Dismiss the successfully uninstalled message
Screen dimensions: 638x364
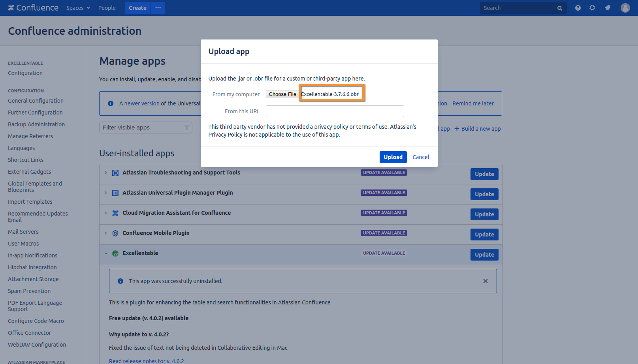click(x=486, y=281)
